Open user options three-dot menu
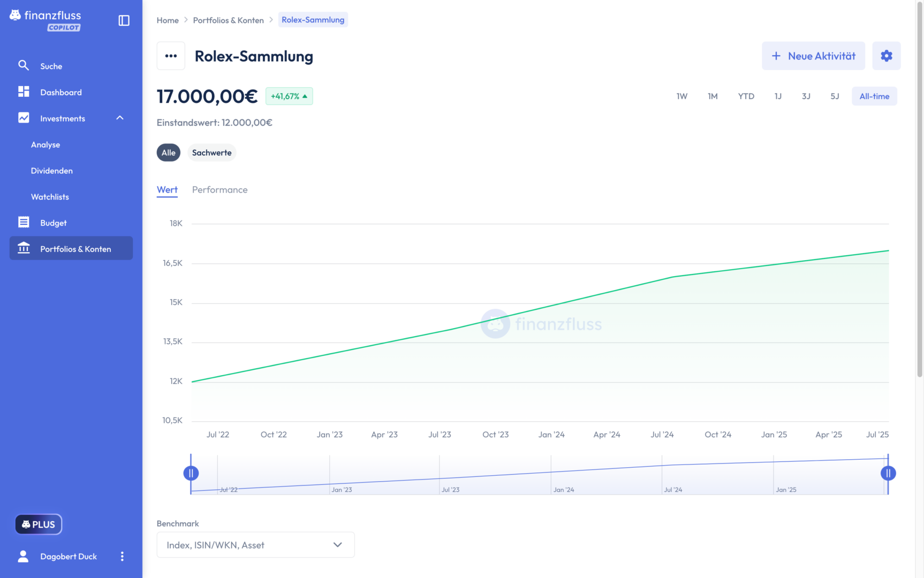 122,556
